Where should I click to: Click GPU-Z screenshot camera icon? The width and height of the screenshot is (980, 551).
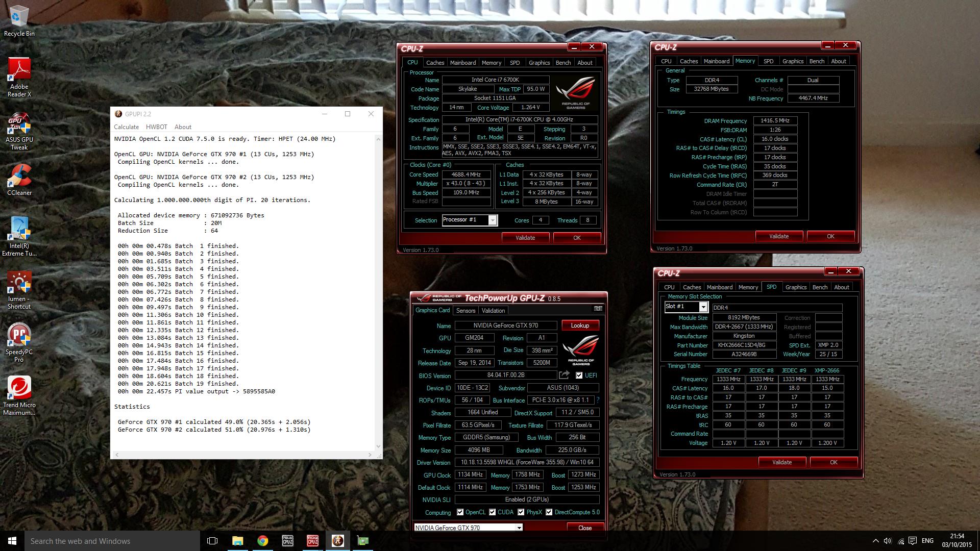click(598, 309)
